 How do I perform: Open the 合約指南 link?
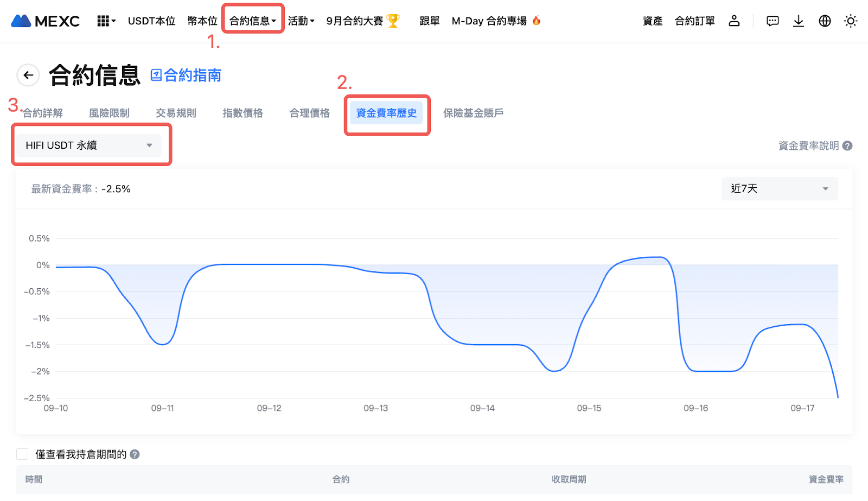[x=186, y=75]
